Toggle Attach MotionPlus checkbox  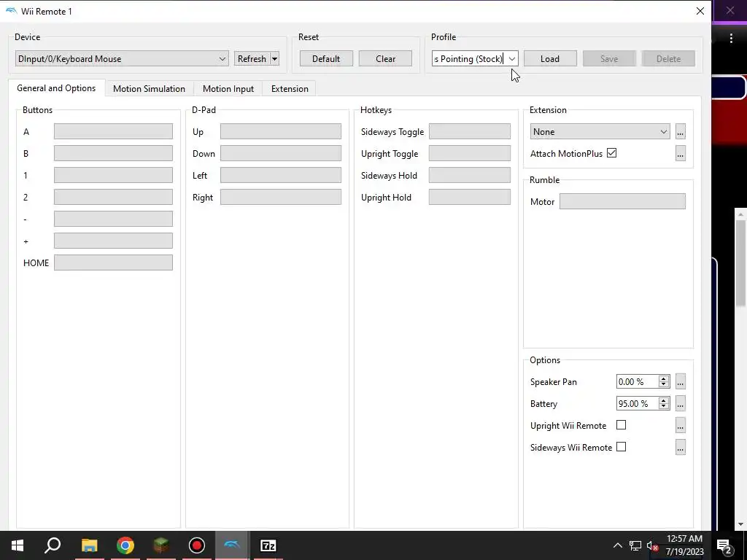coord(612,153)
